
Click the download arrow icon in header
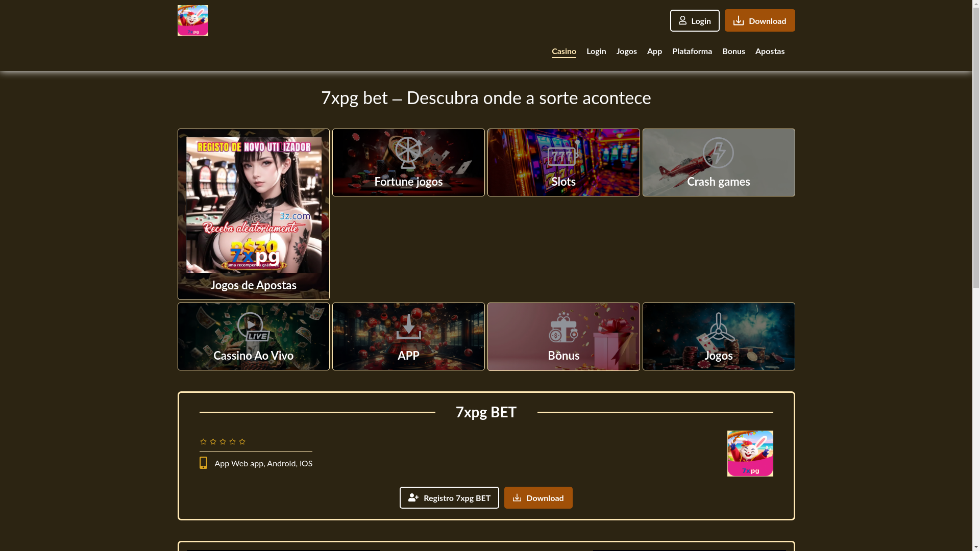[x=738, y=21]
